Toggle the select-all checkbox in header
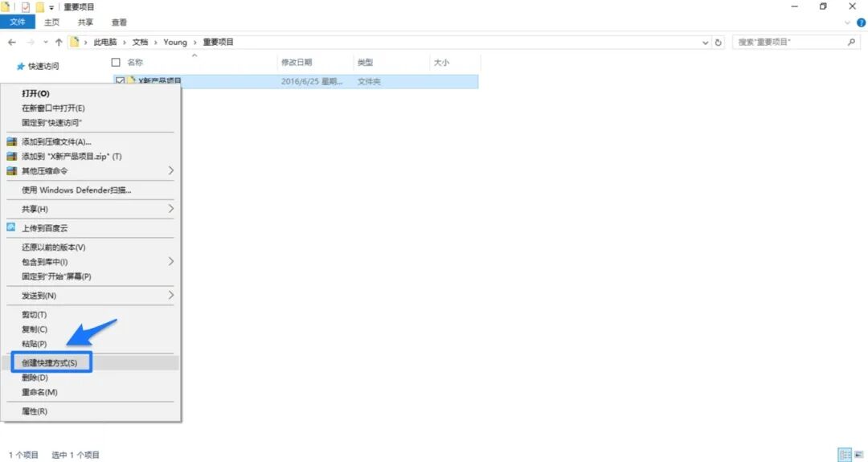The height and width of the screenshot is (462, 868). point(116,62)
